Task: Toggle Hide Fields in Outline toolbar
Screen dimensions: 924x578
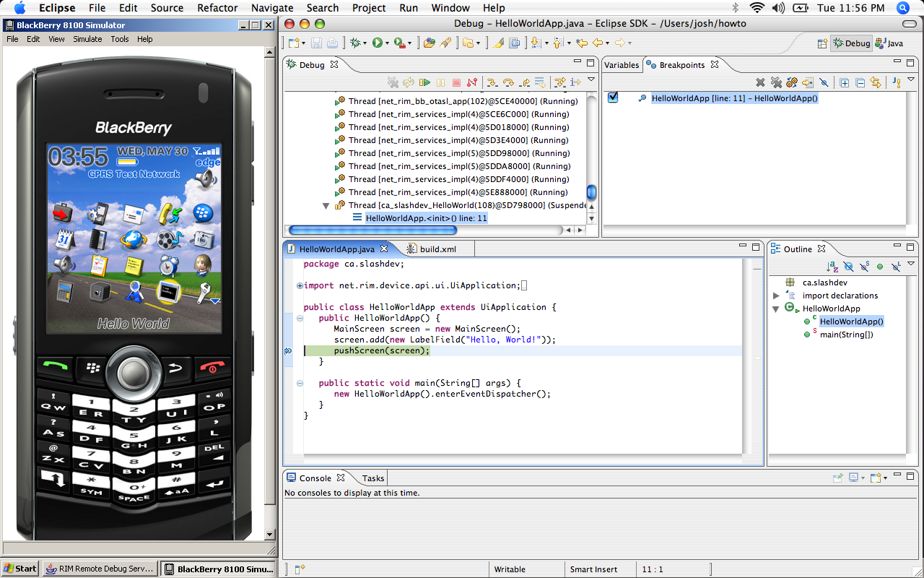Action: tap(848, 267)
